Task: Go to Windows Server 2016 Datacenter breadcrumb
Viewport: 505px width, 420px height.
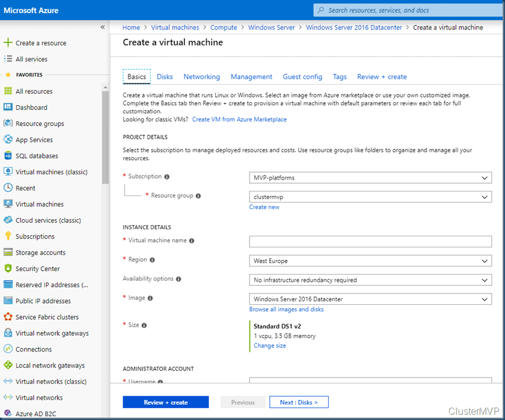Action: [x=354, y=27]
